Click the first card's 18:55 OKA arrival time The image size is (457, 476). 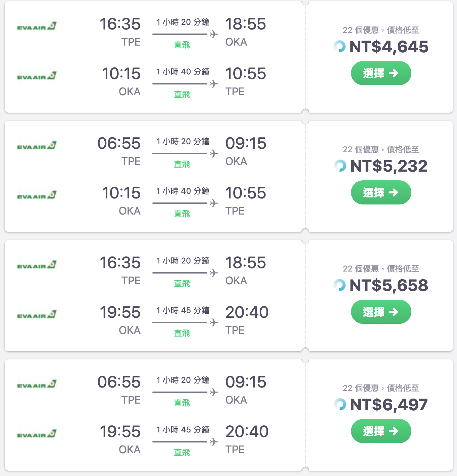point(246,24)
